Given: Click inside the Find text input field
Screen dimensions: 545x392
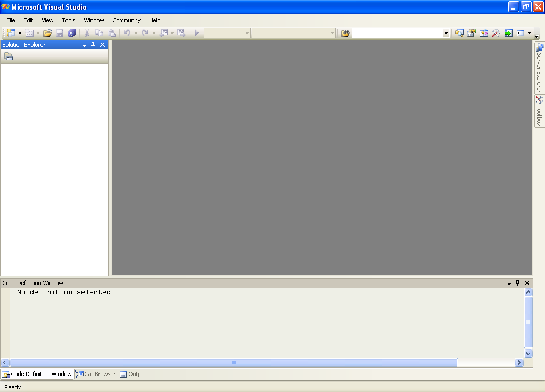Looking at the screenshot, I should (x=398, y=33).
